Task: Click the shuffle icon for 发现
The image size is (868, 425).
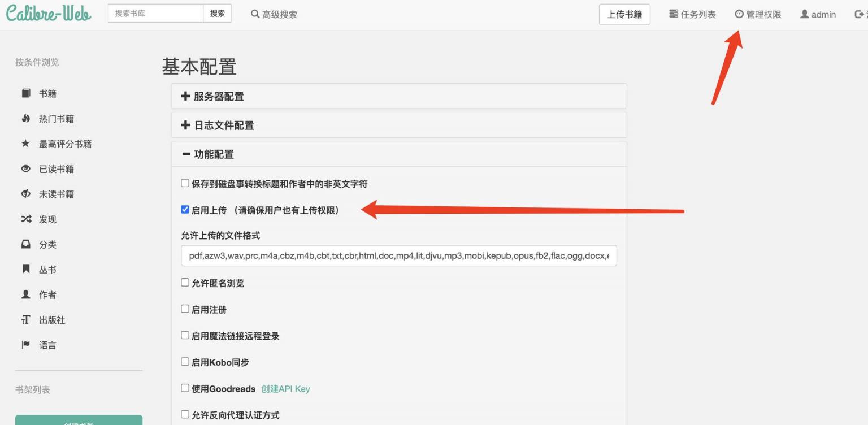Action: [26, 219]
